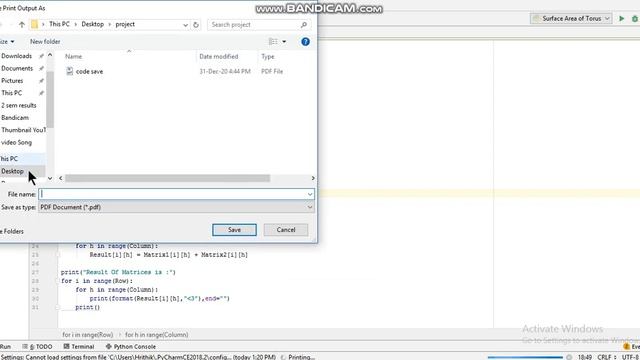The width and height of the screenshot is (640, 360).
Task: Open the Python Console tab
Action: point(131,347)
